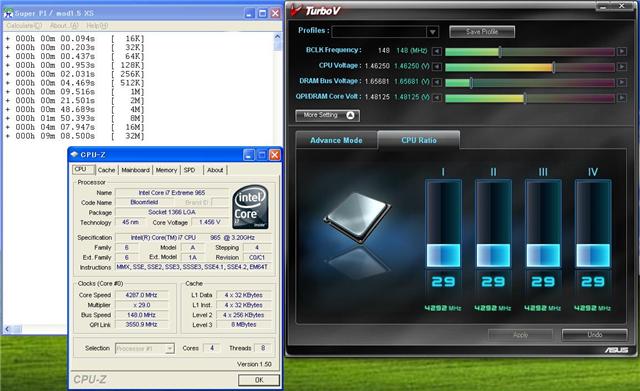The height and width of the screenshot is (391, 640).
Task: Click the QPI Link value 3550.9 MHz
Action: [x=141, y=325]
